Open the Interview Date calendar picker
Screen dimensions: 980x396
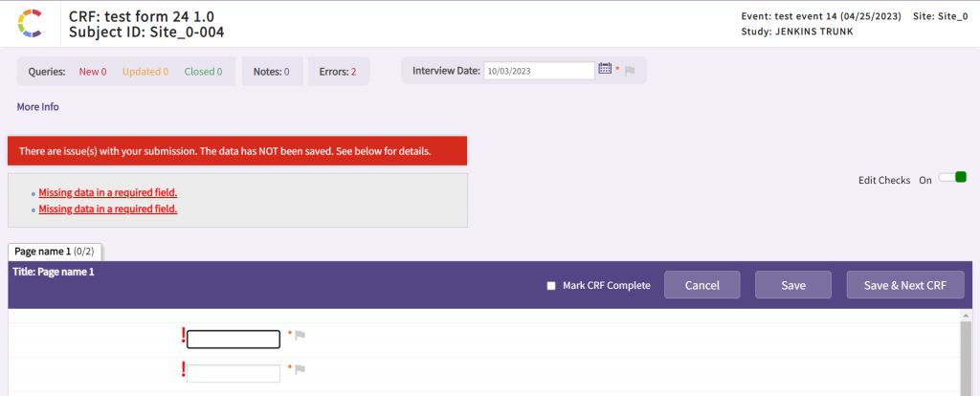604,69
